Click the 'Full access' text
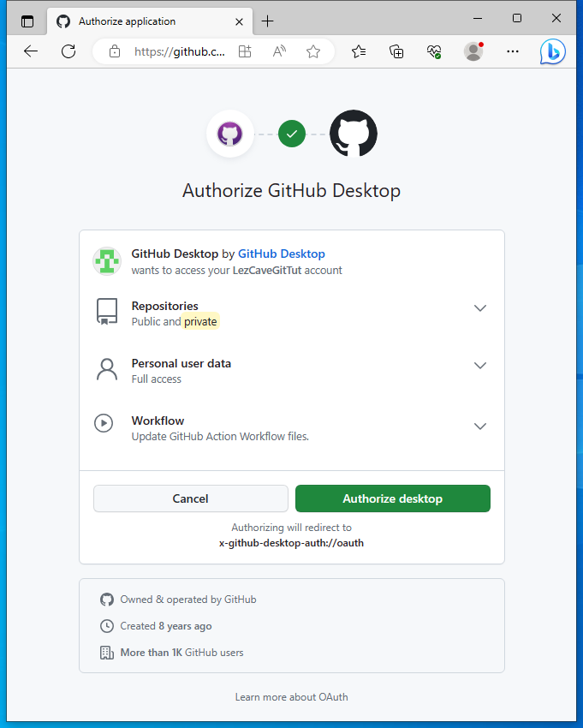Screen dimensions: 583x728 157,379
